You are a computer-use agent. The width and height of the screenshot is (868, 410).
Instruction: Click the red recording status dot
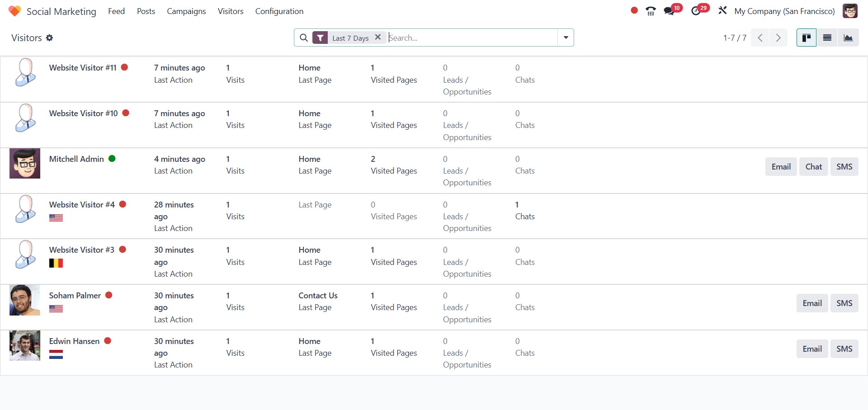pos(634,11)
